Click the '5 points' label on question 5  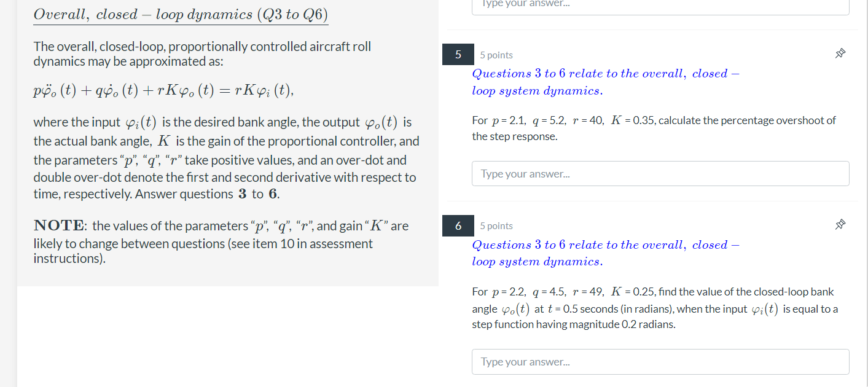496,55
